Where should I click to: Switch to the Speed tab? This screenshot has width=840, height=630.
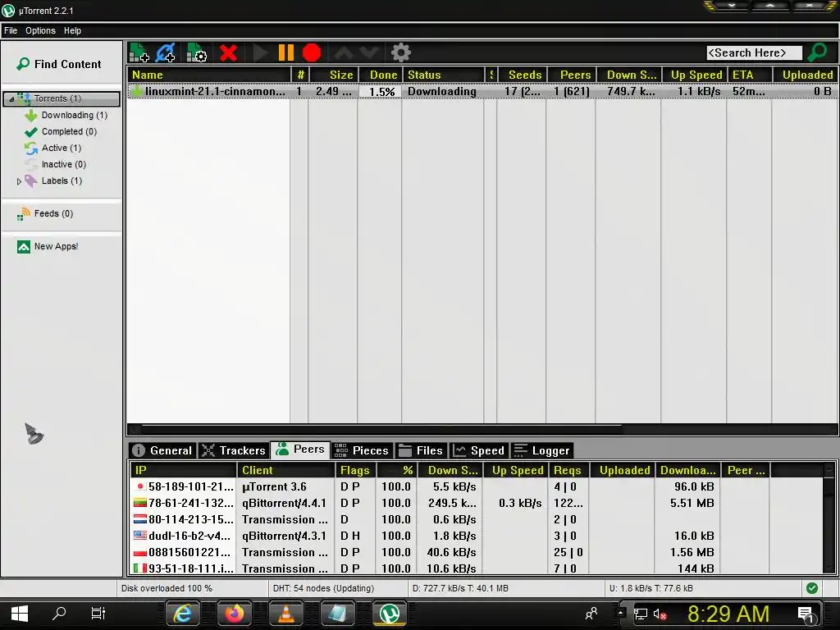pyautogui.click(x=479, y=450)
